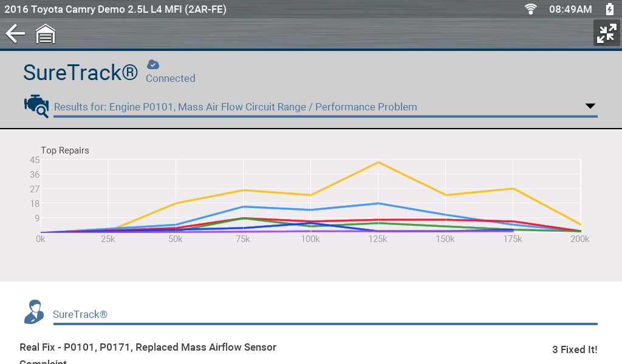Exit full screen with the collapse arrows icon
Screen dimensions: 622x364
click(x=606, y=34)
